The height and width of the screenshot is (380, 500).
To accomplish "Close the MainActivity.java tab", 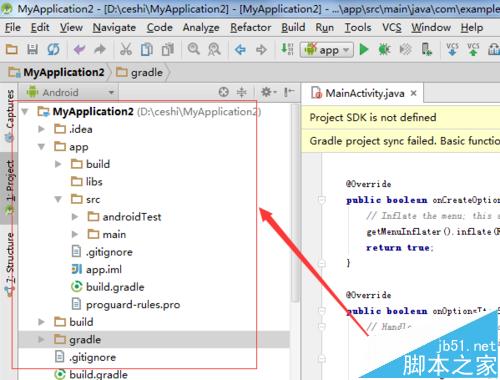I will (413, 93).
